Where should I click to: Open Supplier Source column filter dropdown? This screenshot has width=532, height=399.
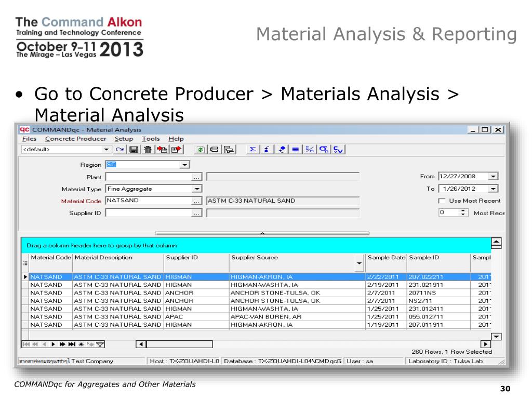coord(359,263)
